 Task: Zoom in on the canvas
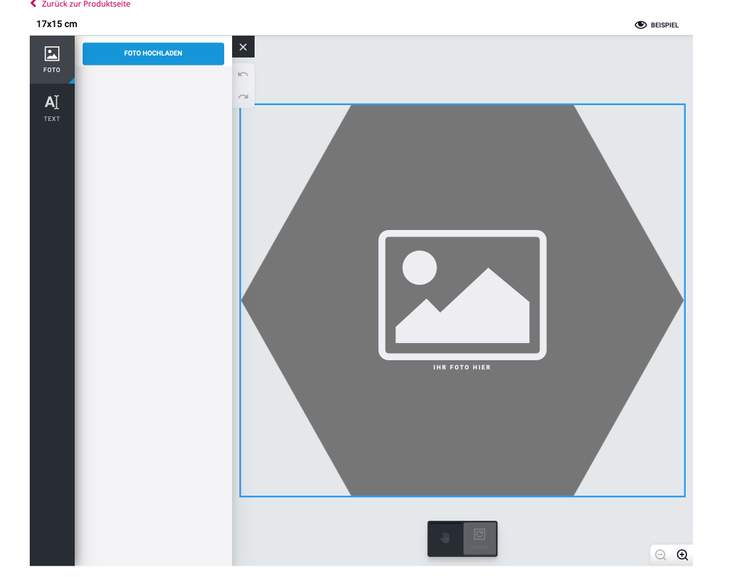coord(683,555)
